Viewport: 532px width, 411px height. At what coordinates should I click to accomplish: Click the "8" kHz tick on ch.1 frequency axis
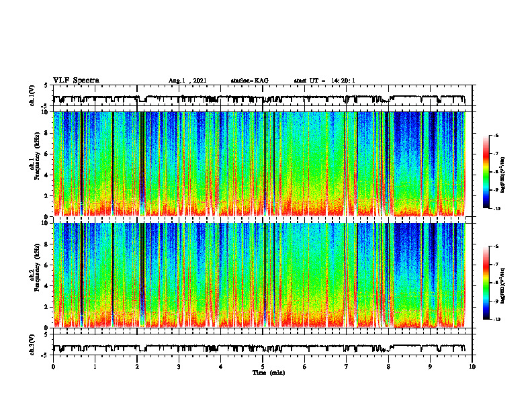(x=47, y=133)
